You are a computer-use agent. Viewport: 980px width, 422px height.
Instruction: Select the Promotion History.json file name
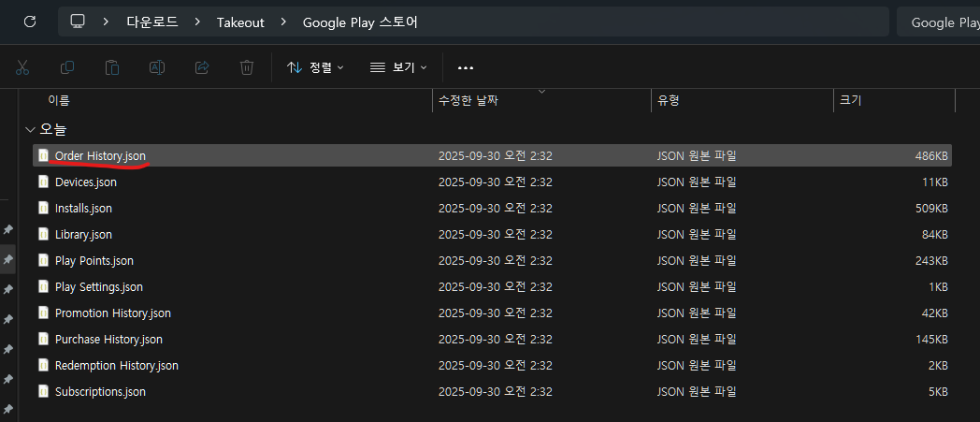[112, 313]
